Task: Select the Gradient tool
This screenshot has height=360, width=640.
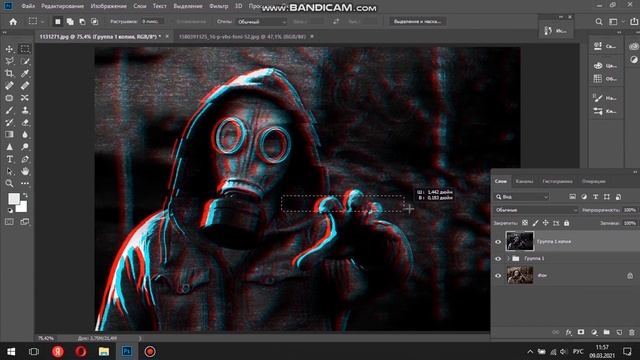Action: (x=9, y=135)
